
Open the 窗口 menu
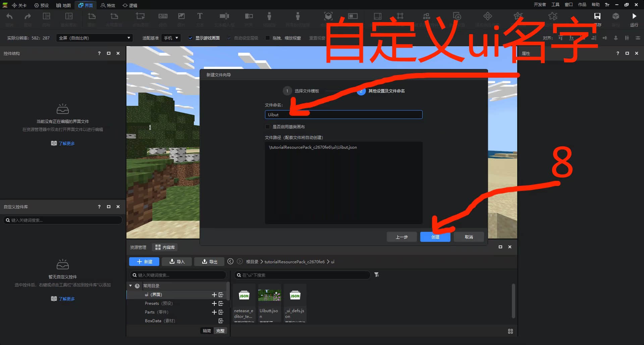[x=569, y=5]
